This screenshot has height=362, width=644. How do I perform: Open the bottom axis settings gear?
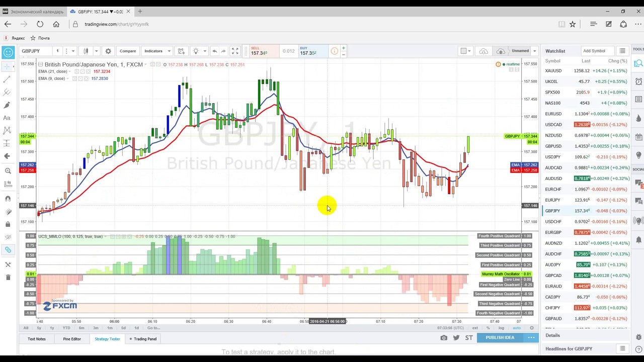coord(531,328)
